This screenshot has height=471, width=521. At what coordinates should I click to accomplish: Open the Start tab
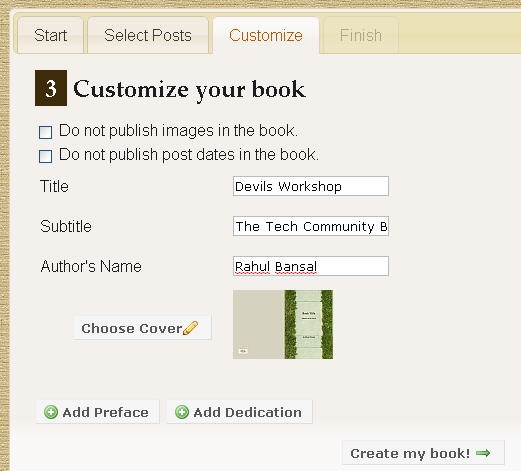point(50,35)
